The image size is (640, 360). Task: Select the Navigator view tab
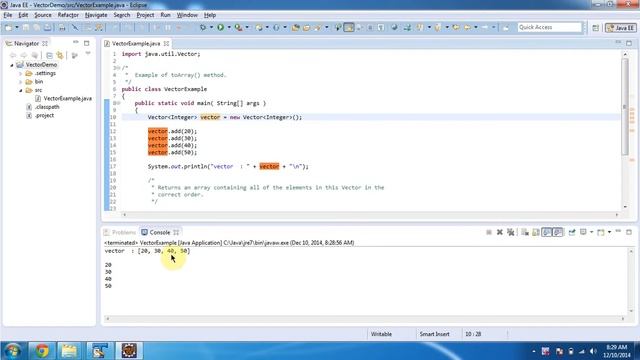tap(26, 43)
